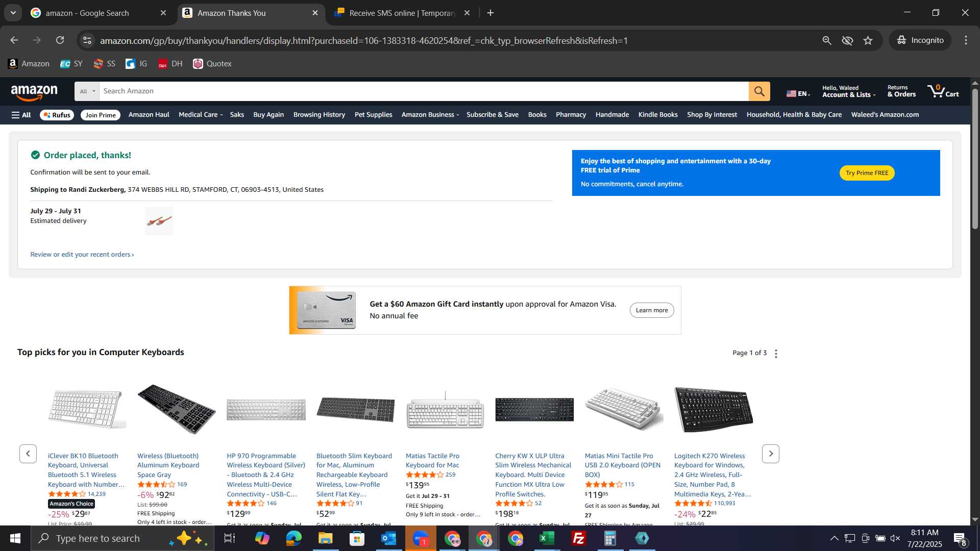The width and height of the screenshot is (980, 551).
Task: Close the Amazon Thanks You tab
Action: [315, 13]
